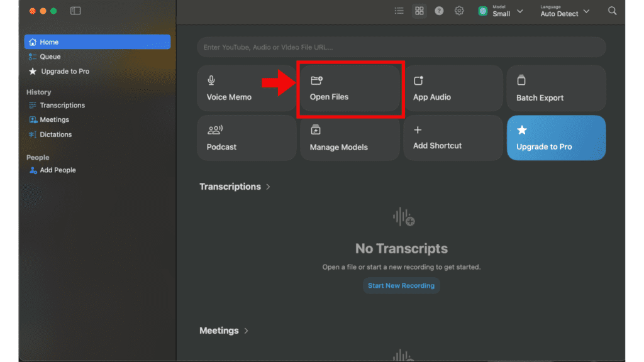Open the Batch Export tile
This screenshot has width=644, height=362.
556,89
